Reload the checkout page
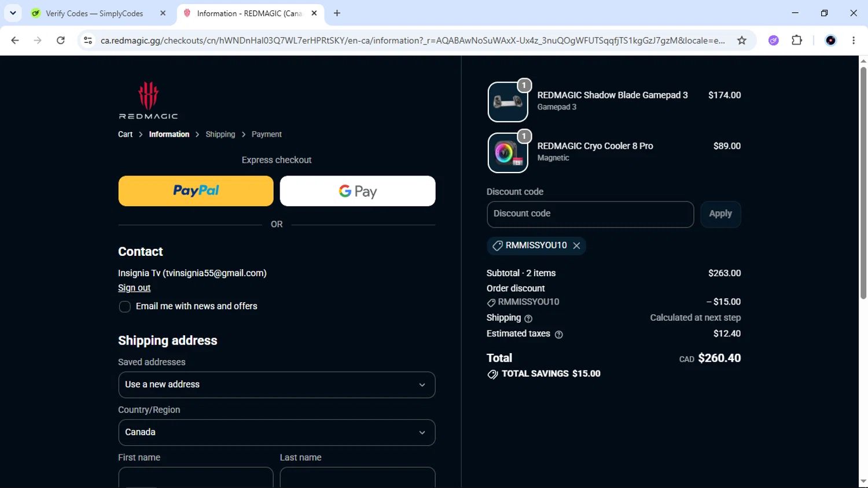The height and width of the screenshot is (488, 868). pos(61,41)
